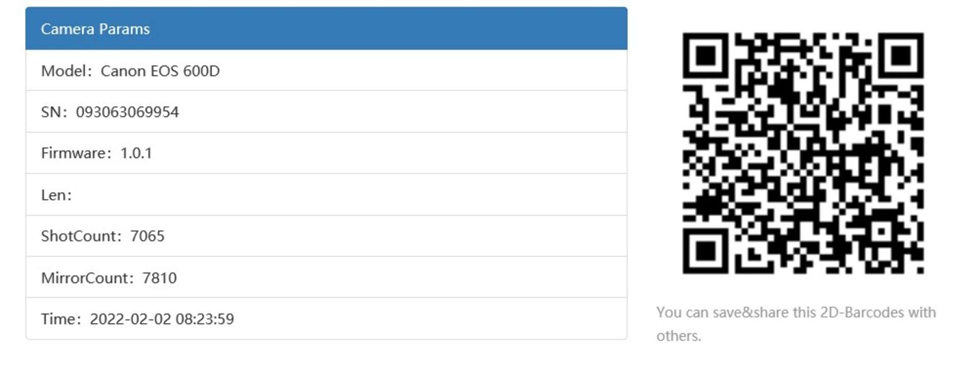Click the QR code's bottom-left finder square
The image size is (980, 378).
tap(705, 251)
